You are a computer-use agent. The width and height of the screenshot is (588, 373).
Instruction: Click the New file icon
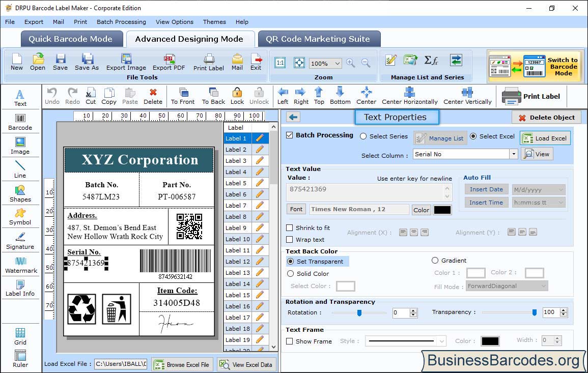16,62
